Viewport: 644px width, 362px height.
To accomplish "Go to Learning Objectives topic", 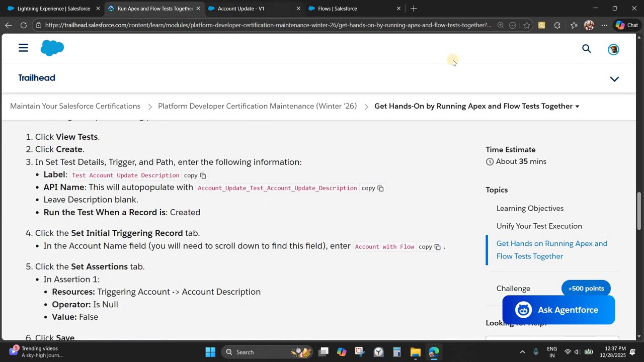I will pyautogui.click(x=530, y=208).
